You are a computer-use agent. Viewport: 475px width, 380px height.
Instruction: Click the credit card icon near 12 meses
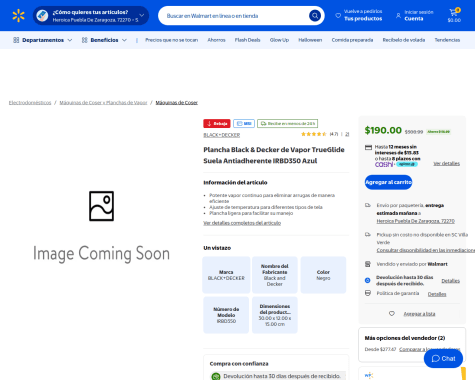368,147
